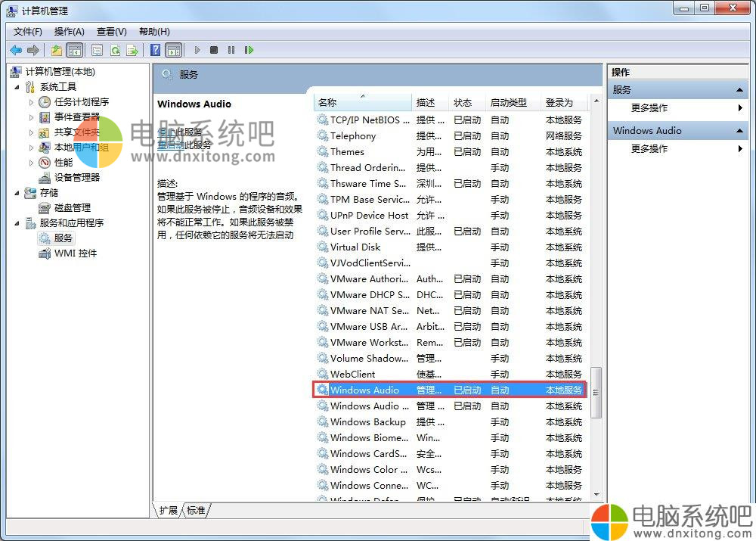Click the services list scrollbar thumb
The image size is (756, 541).
click(x=596, y=393)
